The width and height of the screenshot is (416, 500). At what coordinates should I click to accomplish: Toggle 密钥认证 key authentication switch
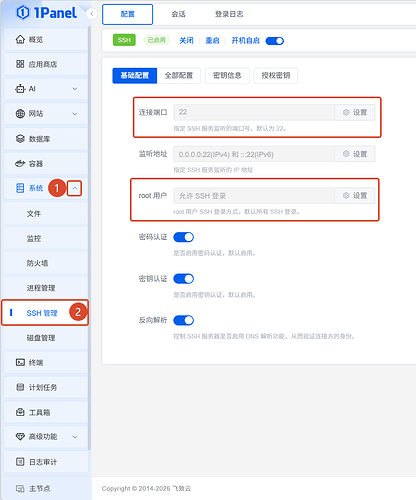point(184,279)
